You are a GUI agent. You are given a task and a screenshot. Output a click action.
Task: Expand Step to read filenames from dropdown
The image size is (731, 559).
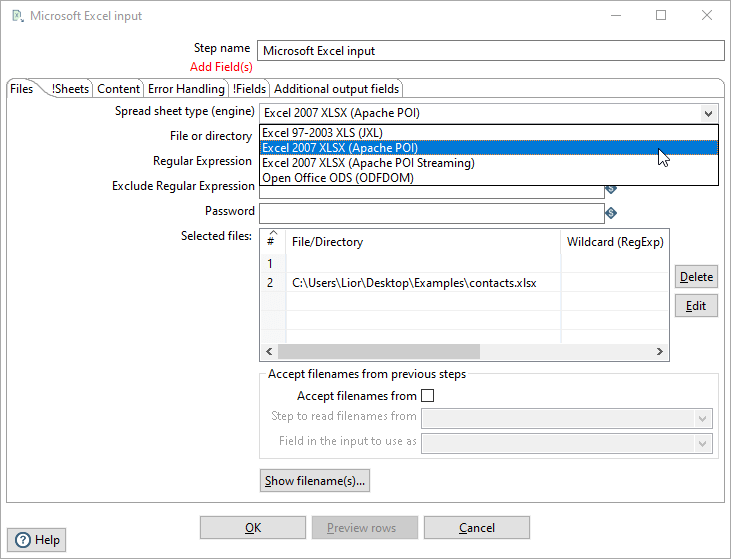(702, 418)
